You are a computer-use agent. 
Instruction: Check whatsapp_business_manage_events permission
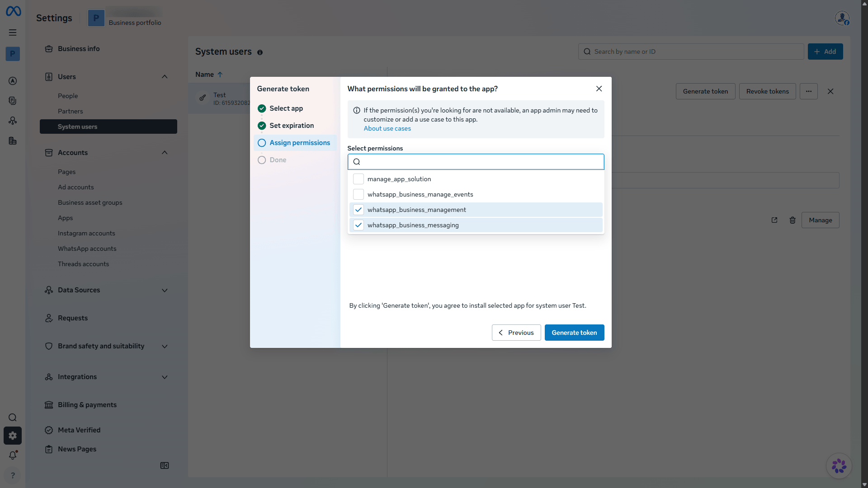point(359,194)
